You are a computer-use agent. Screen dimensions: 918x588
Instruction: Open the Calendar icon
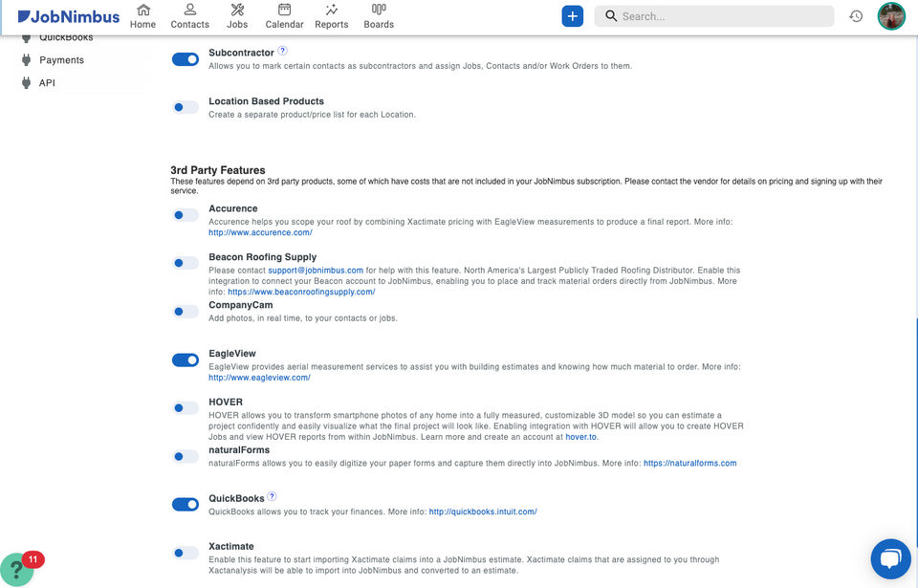284,10
